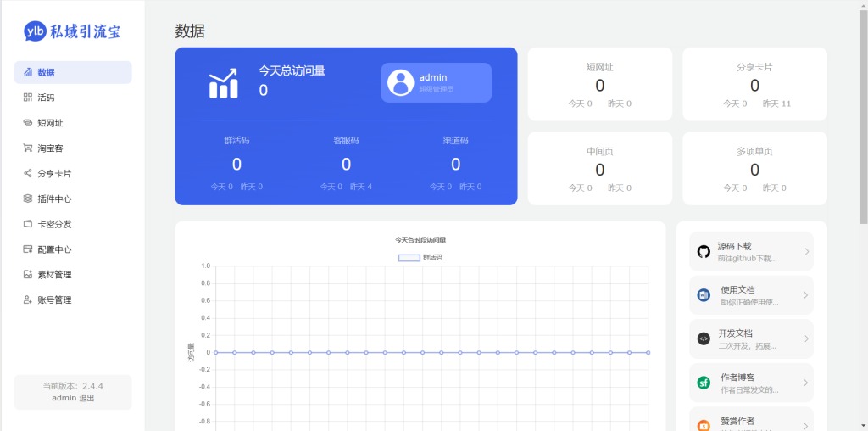This screenshot has height=431, width=868.
Task: Click the chart trend icon in blue card
Action: coord(223,83)
